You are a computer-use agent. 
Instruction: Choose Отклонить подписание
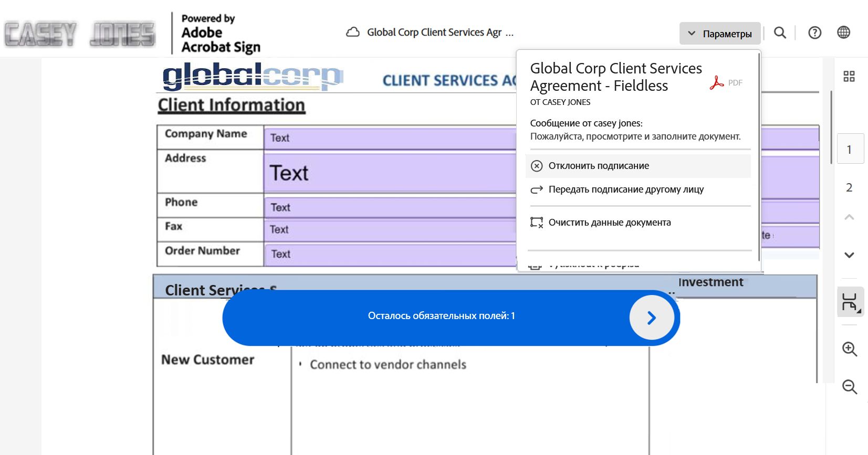click(638, 166)
